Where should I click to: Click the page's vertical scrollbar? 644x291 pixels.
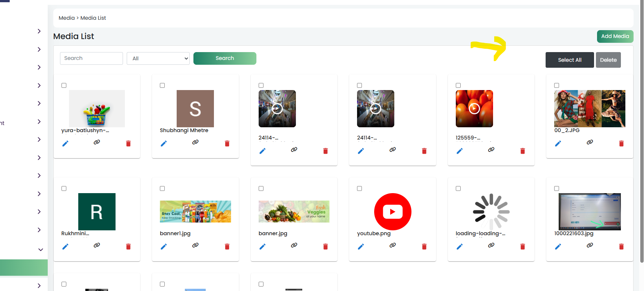[641, 131]
